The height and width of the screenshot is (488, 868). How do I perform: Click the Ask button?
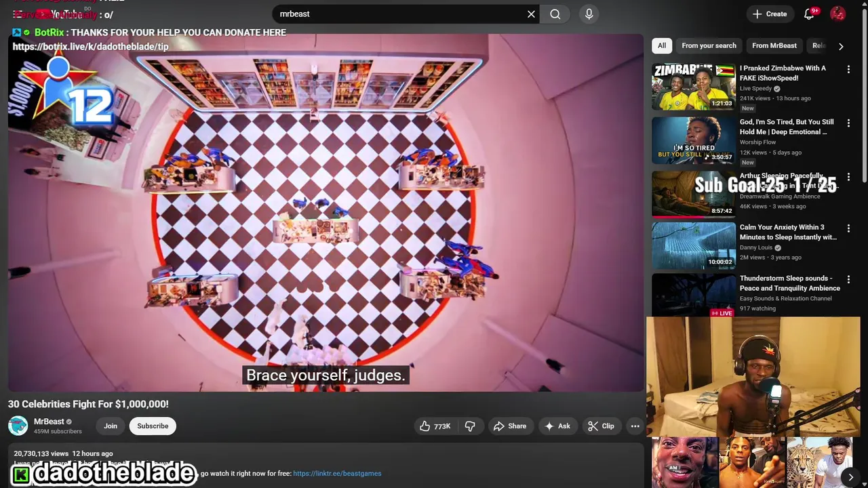tap(557, 426)
